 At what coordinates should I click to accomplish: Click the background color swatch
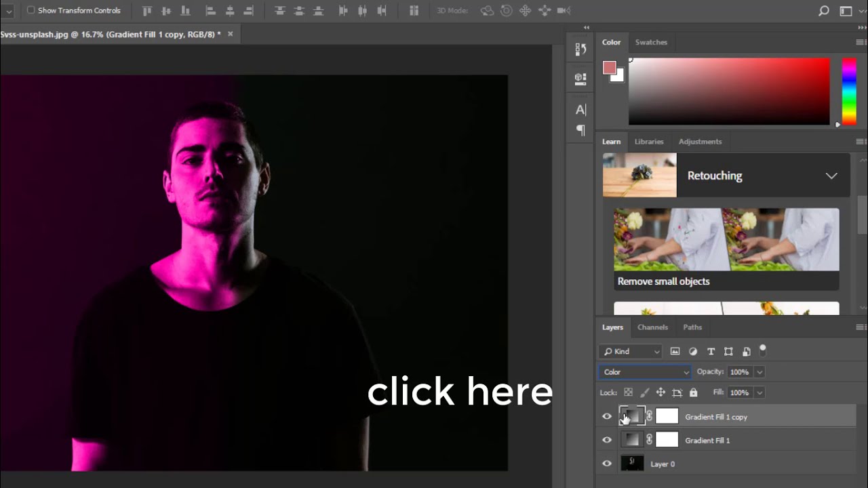[619, 77]
